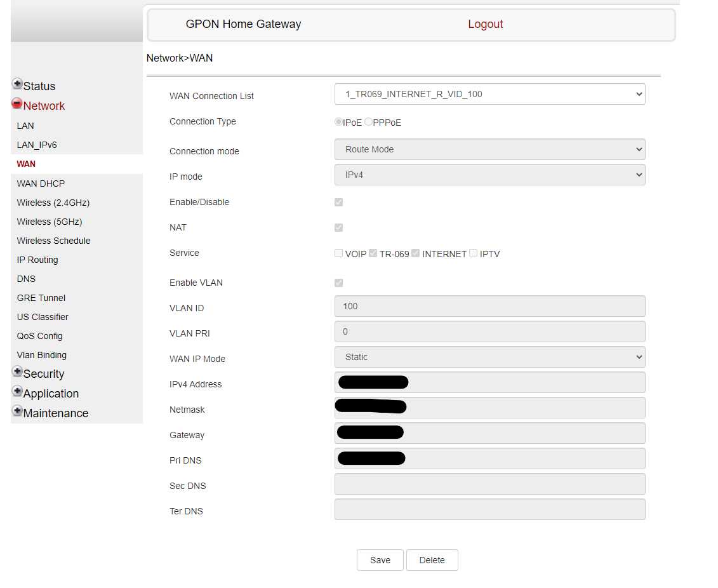Click the Security menu heading
718x588 pixels.
44,374
